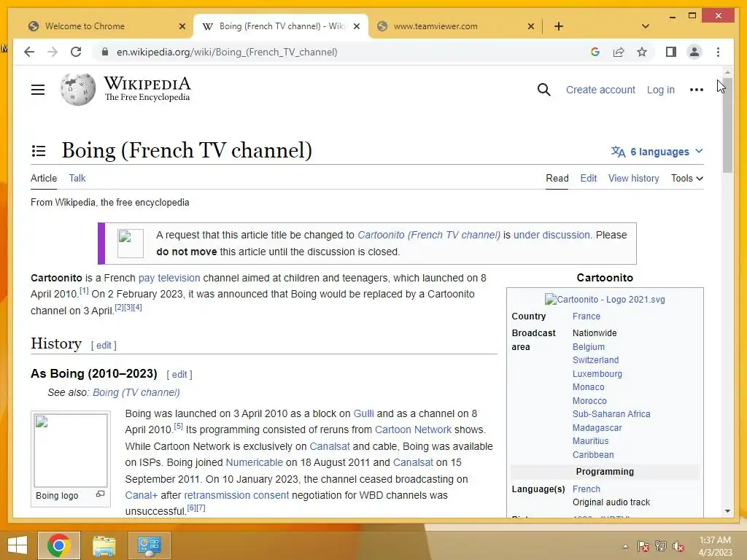Viewport: 747px width, 560px height.
Task: Close the Welcome to Chrome tab
Action: [182, 26]
